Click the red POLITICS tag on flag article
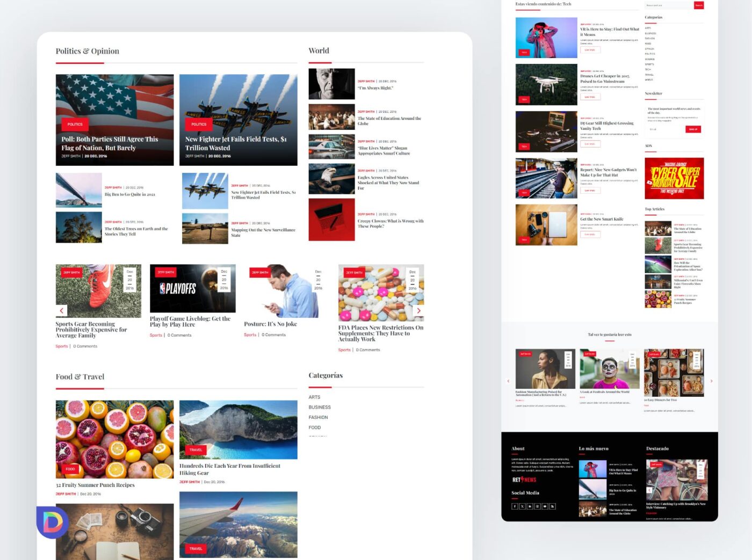Viewport: 752px width, 560px height. pyautogui.click(x=75, y=124)
